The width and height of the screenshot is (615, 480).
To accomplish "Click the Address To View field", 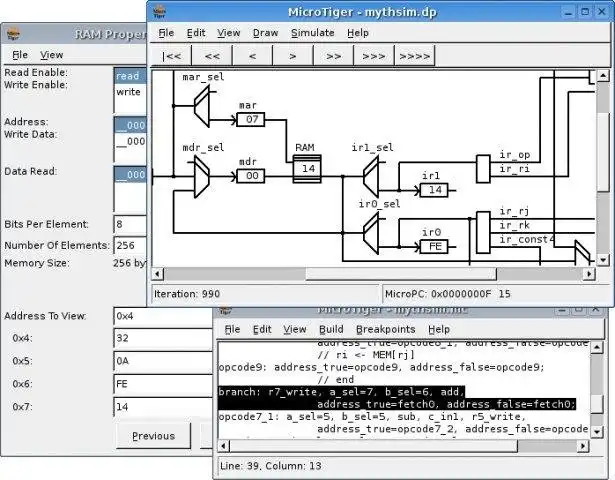I will point(164,316).
